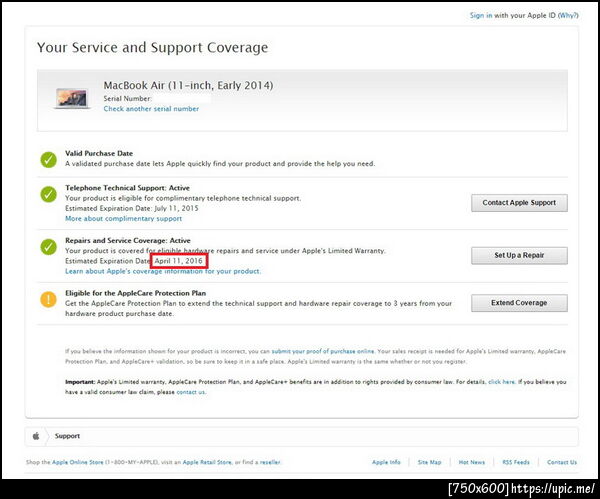
Task: Open More about complimentary support link
Action: 124,219
